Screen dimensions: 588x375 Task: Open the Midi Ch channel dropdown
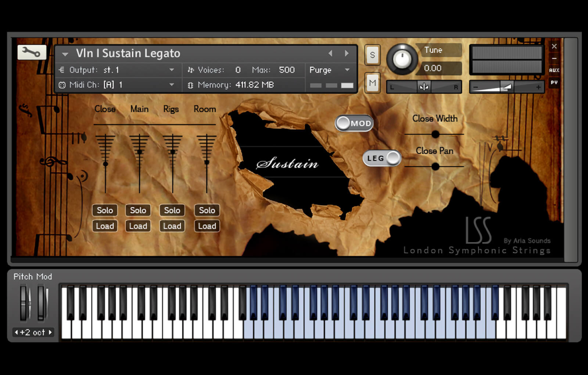[x=171, y=85]
